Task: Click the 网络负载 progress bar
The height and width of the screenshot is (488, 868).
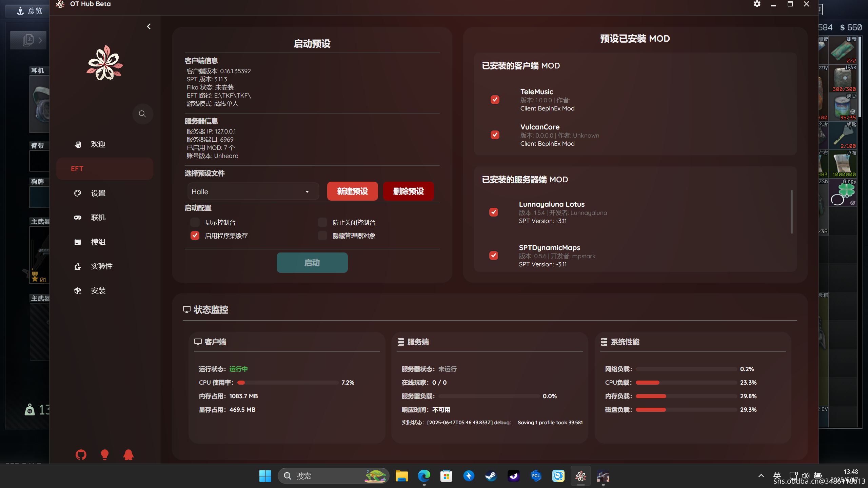Action: pyautogui.click(x=686, y=369)
